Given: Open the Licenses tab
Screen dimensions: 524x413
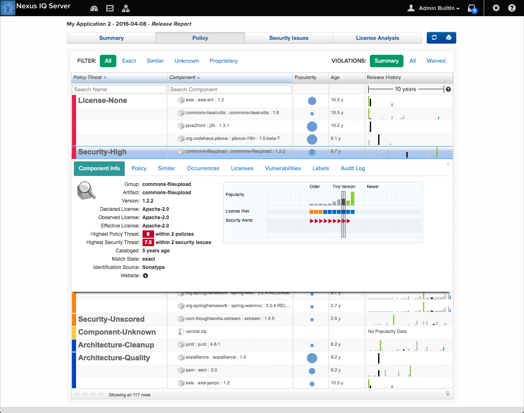Looking at the screenshot, I should click(242, 168).
